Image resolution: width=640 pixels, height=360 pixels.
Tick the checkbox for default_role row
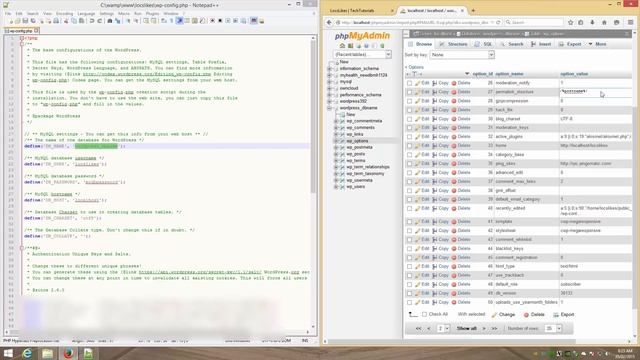point(409,284)
